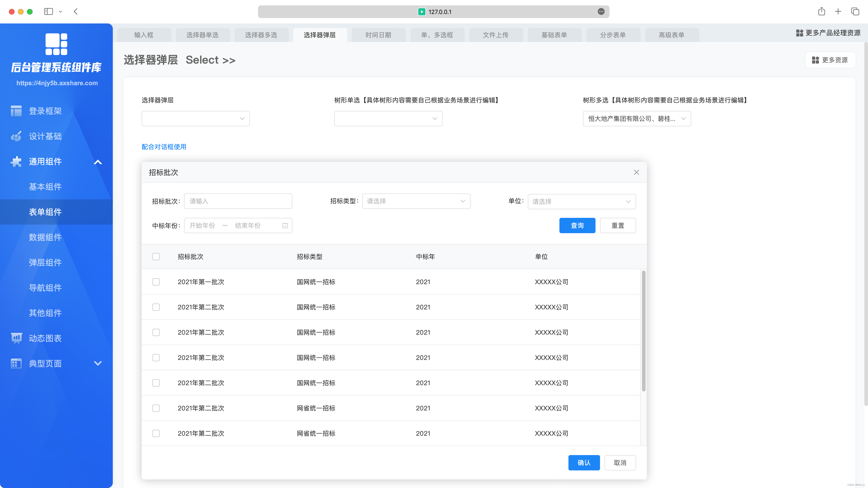Viewport: 868px width, 488px height.
Task: Click the 通用组件 puzzle icon
Action: click(x=16, y=161)
